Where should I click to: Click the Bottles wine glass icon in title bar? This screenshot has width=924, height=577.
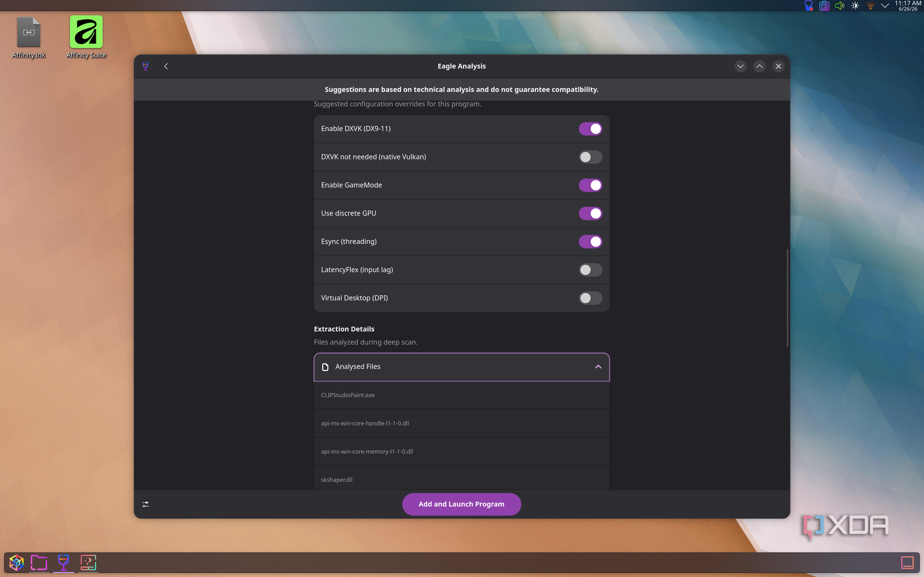tap(146, 66)
